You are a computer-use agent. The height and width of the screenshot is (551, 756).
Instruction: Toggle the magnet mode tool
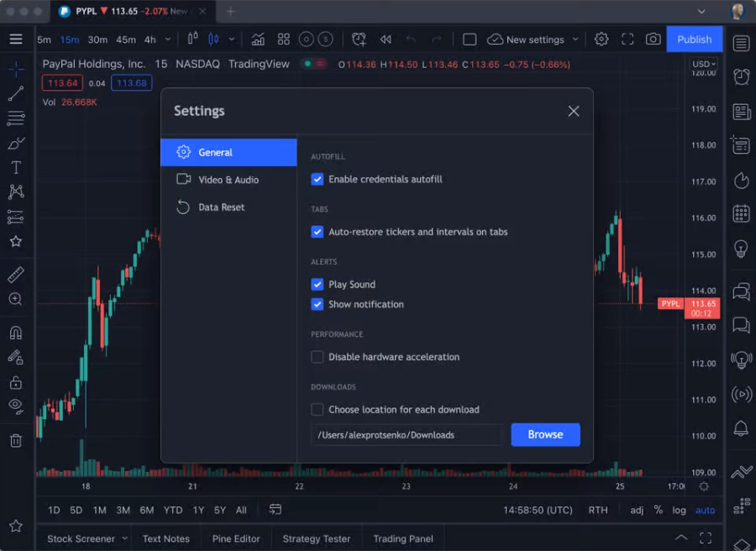click(16, 333)
